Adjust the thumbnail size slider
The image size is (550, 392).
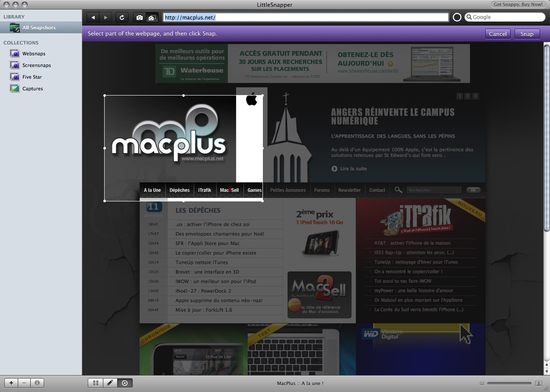[509, 383]
